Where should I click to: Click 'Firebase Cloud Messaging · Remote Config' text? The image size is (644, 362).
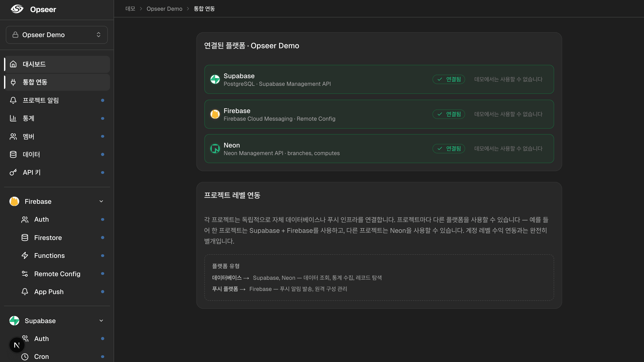click(x=280, y=119)
